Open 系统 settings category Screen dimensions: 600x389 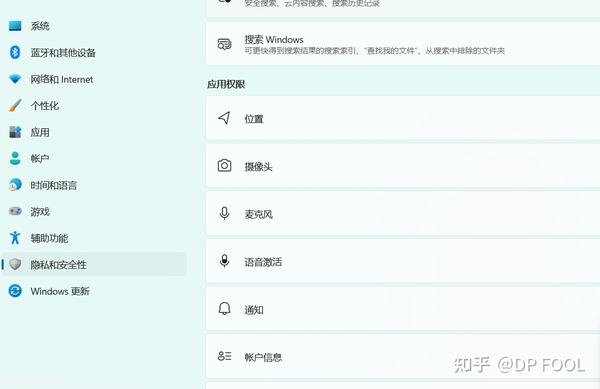pos(94,26)
